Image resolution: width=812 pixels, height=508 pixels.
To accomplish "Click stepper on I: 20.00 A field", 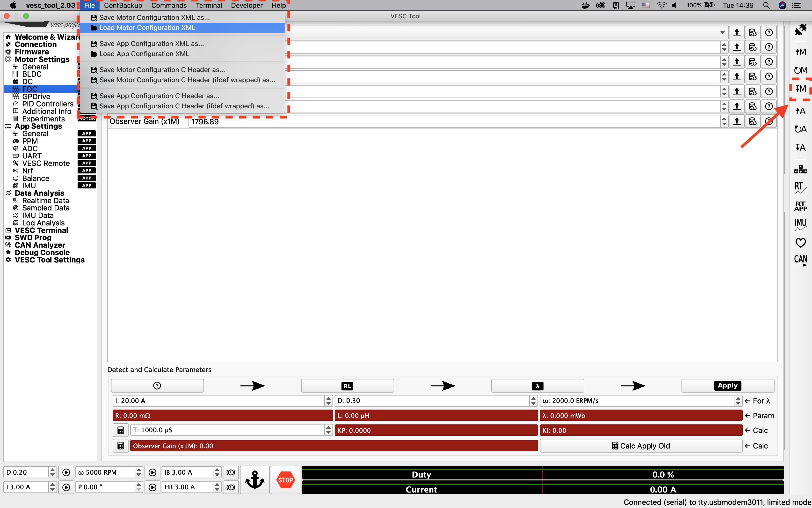I will pos(328,401).
